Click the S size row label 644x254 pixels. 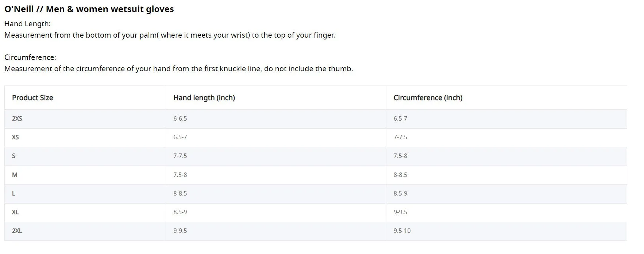[x=14, y=156]
